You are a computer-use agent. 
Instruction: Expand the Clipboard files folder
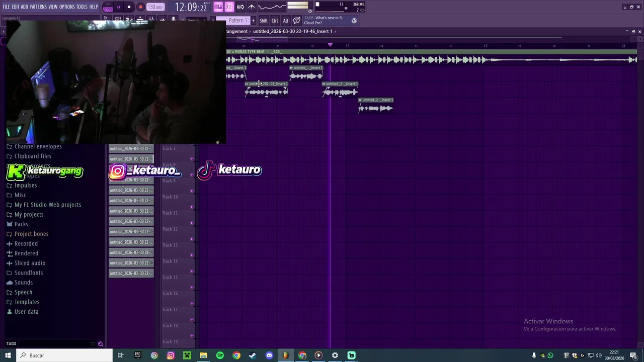pos(33,156)
